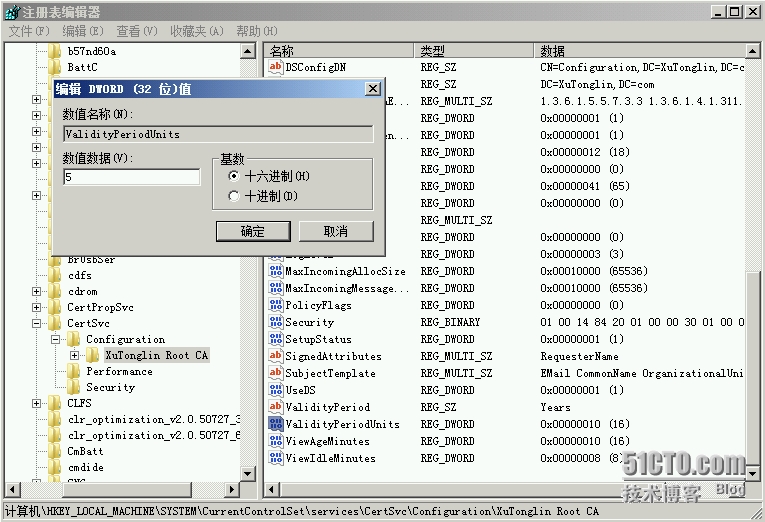Image resolution: width=765 pixels, height=522 pixels.
Task: Open the 帮助(H) menu
Action: point(257,31)
